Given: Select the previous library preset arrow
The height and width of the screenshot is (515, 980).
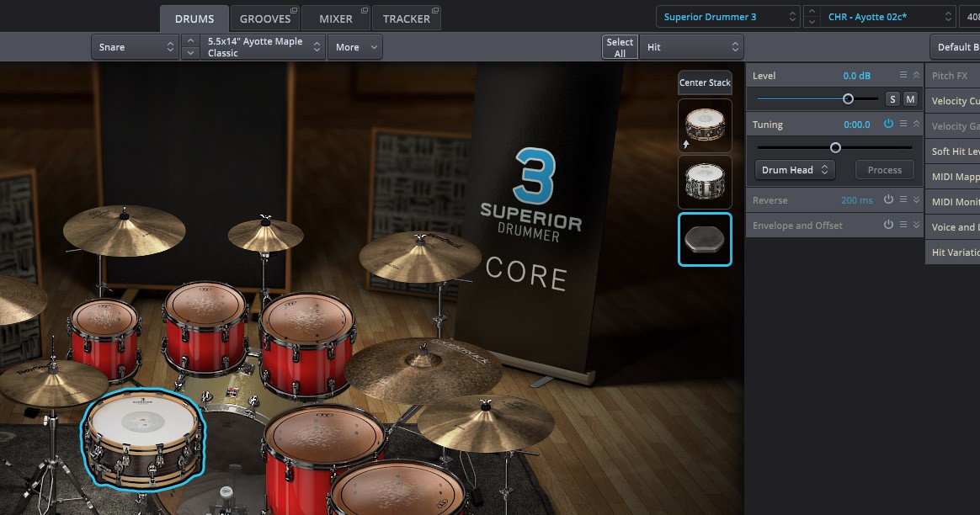Looking at the screenshot, I should coord(812,11).
